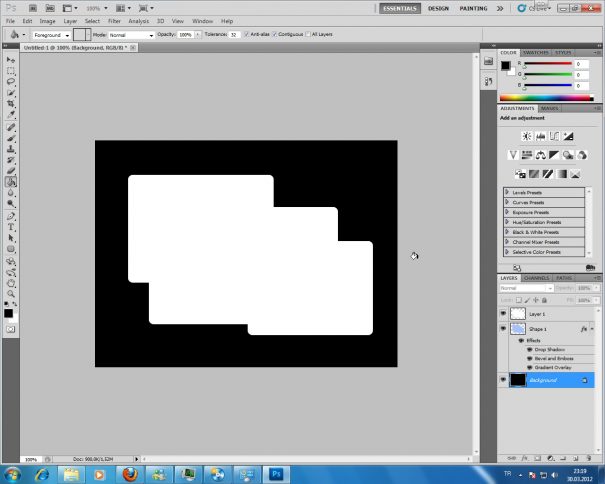
Task: Toggle Gradient Overlay effect visibility
Action: 530,367
